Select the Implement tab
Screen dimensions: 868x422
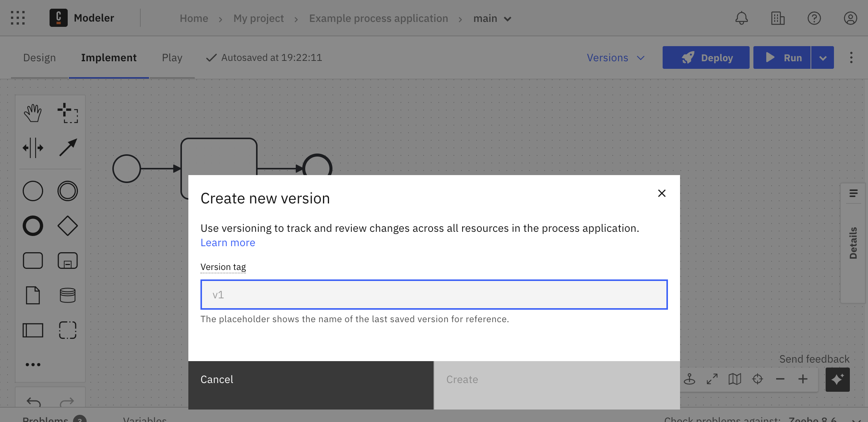pos(109,58)
